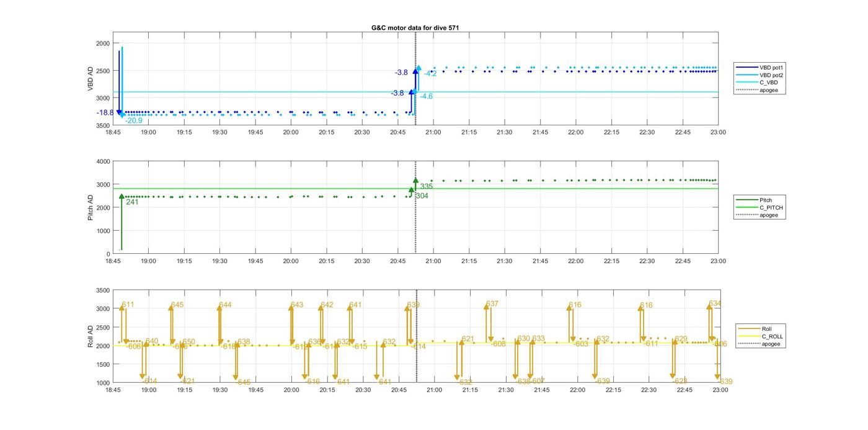Click the title 'G&C motor data for dive 571'

pos(415,28)
